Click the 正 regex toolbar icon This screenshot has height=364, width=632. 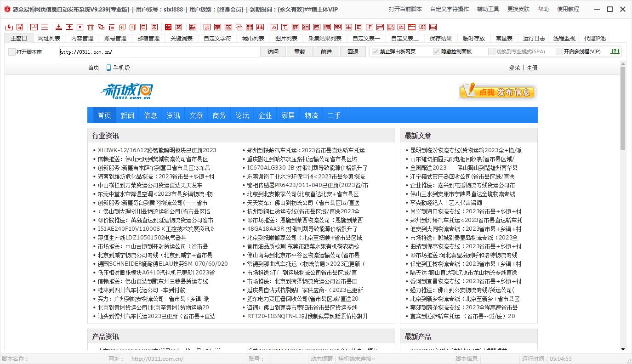point(359,27)
